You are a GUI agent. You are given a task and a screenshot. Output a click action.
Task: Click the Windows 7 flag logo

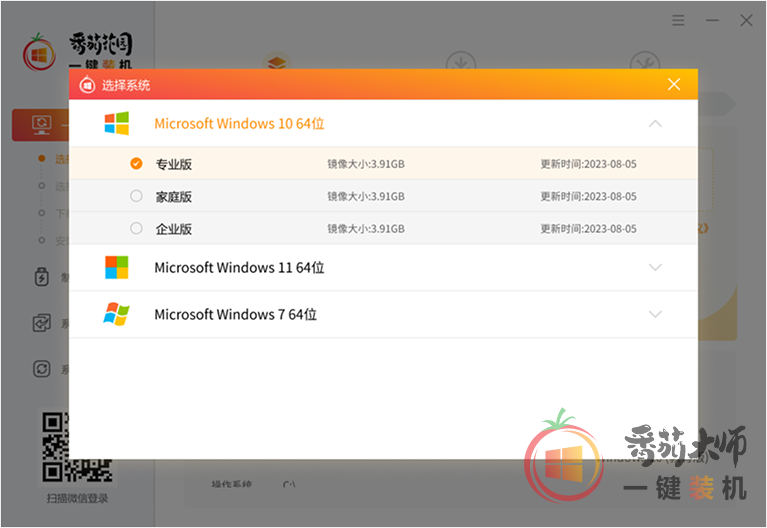click(x=117, y=315)
